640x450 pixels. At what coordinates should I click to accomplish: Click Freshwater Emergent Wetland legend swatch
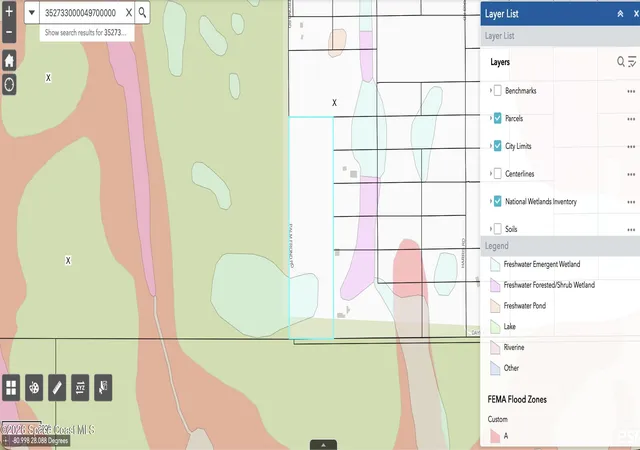[495, 265]
